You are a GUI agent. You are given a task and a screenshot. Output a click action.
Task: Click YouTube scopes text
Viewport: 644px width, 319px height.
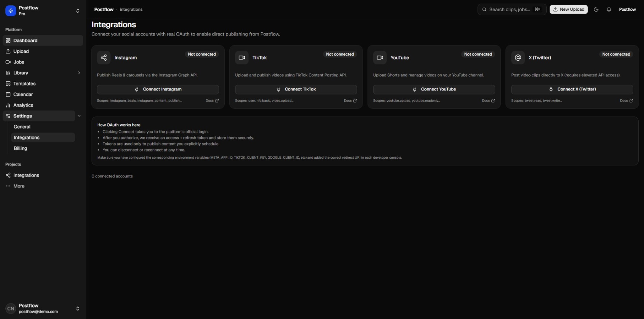407,101
